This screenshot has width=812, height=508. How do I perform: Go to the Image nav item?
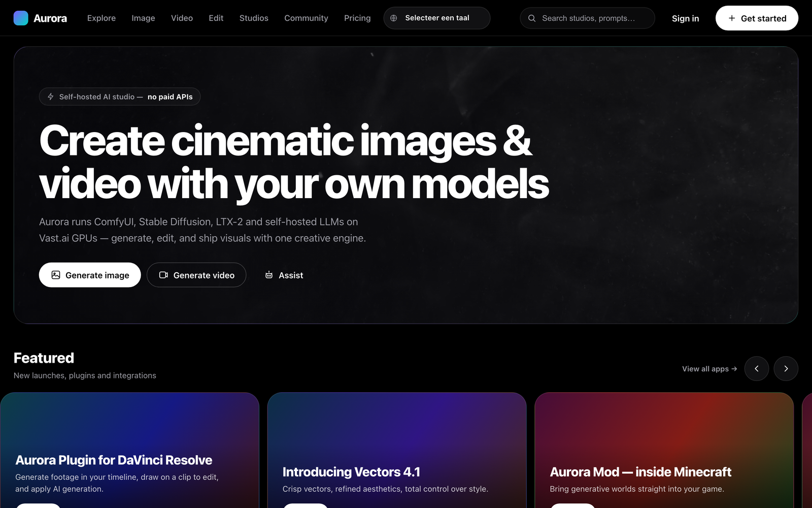pos(143,18)
